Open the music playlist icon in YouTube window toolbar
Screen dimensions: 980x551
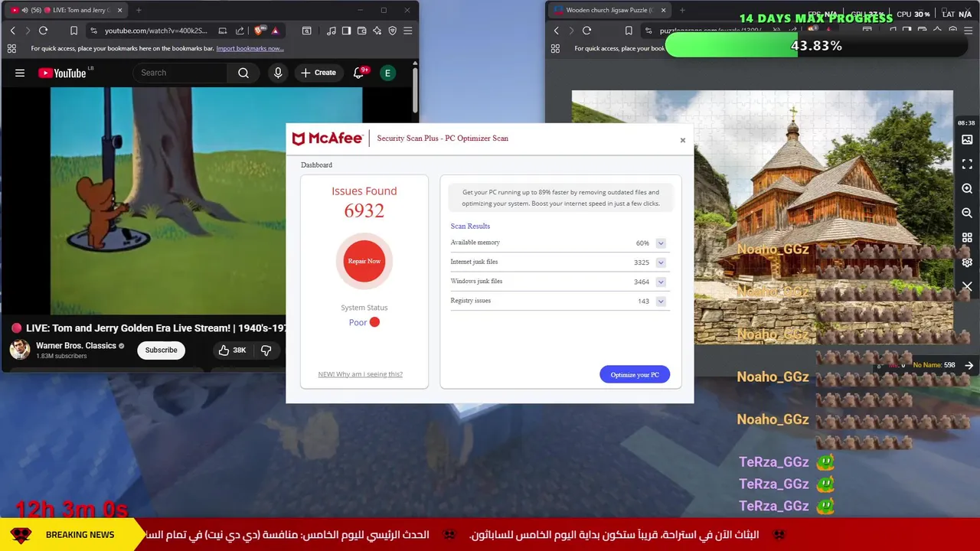331,31
